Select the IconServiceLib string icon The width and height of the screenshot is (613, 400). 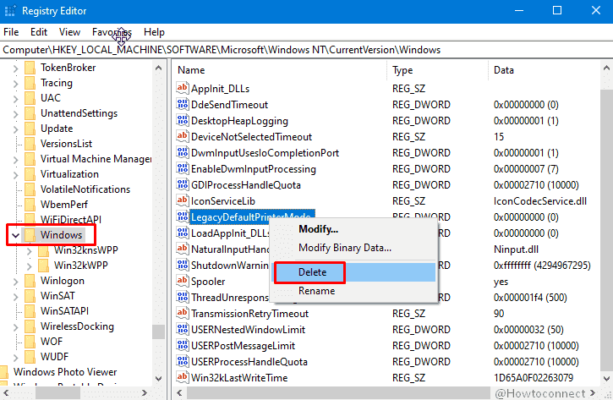coord(182,201)
